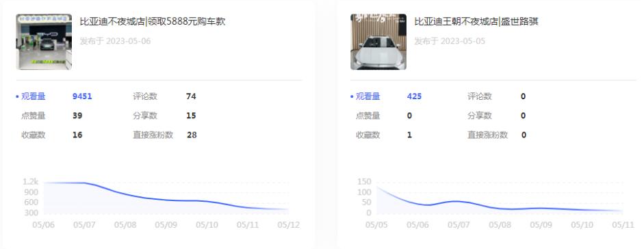Click the view count value 9451
Image resolution: width=644 pixels, height=249 pixels.
click(x=82, y=96)
